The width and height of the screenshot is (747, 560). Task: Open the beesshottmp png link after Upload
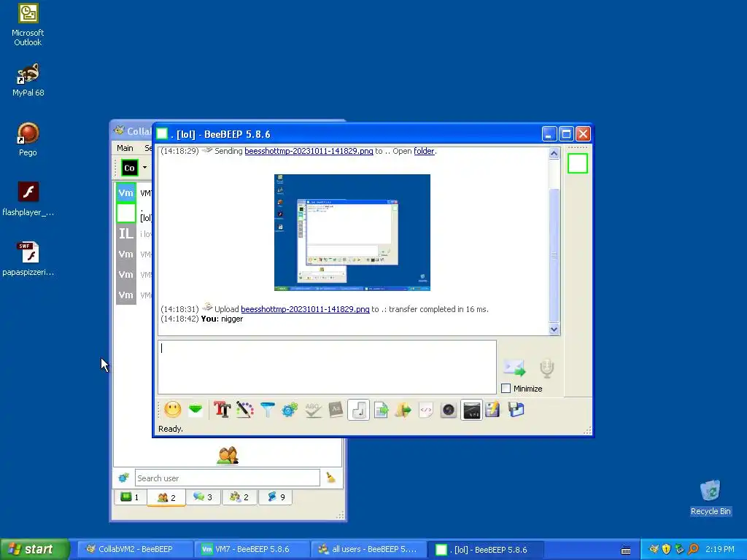[305, 309]
